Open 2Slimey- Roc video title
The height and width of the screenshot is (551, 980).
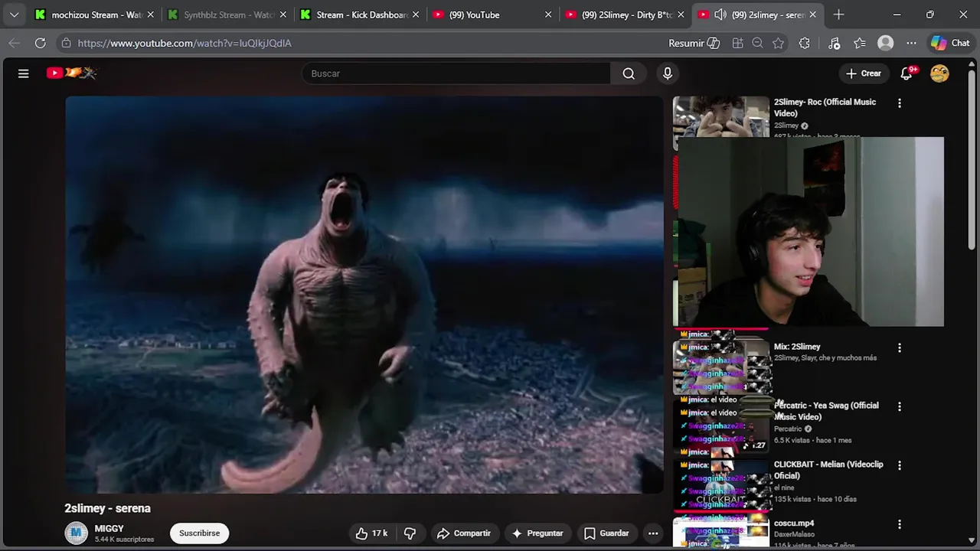point(825,107)
